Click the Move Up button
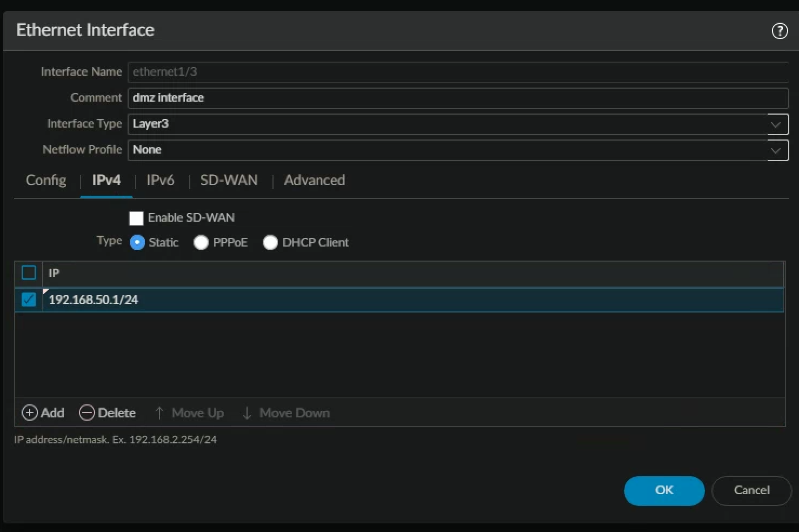 tap(189, 413)
